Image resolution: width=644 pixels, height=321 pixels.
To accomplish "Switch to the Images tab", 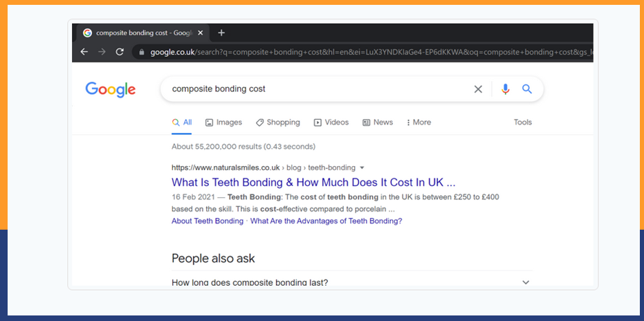I will click(223, 122).
